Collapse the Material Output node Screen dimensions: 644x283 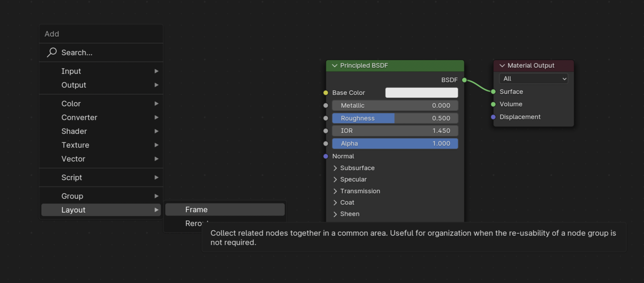[502, 66]
